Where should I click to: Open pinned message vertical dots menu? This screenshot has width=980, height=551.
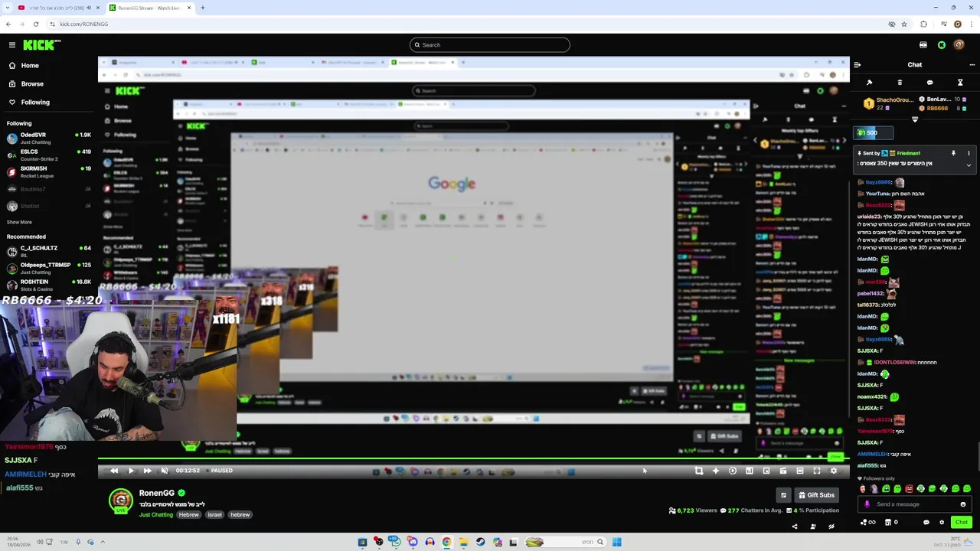(x=969, y=153)
